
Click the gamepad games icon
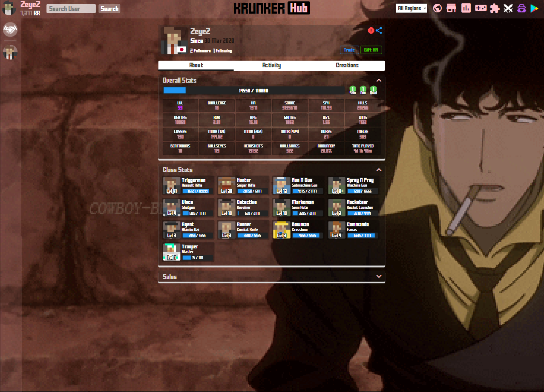481,8
